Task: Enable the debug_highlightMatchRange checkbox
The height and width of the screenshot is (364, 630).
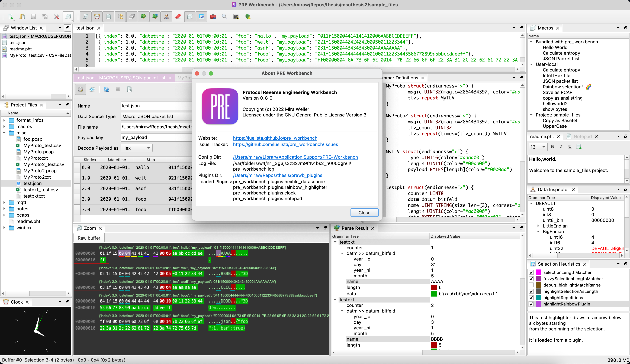Action: 531,285
